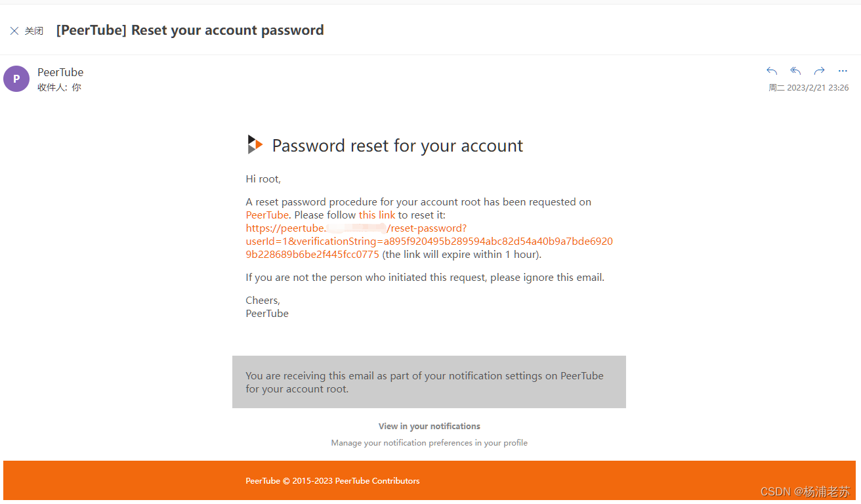Viewport: 861px width, 504px height.
Task: Open the more actions ellipsis menu
Action: (x=843, y=71)
